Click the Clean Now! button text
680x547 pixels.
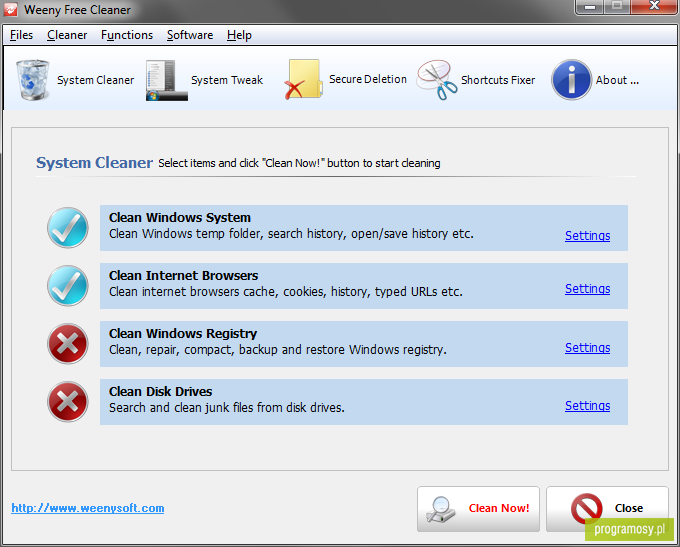pos(499,508)
